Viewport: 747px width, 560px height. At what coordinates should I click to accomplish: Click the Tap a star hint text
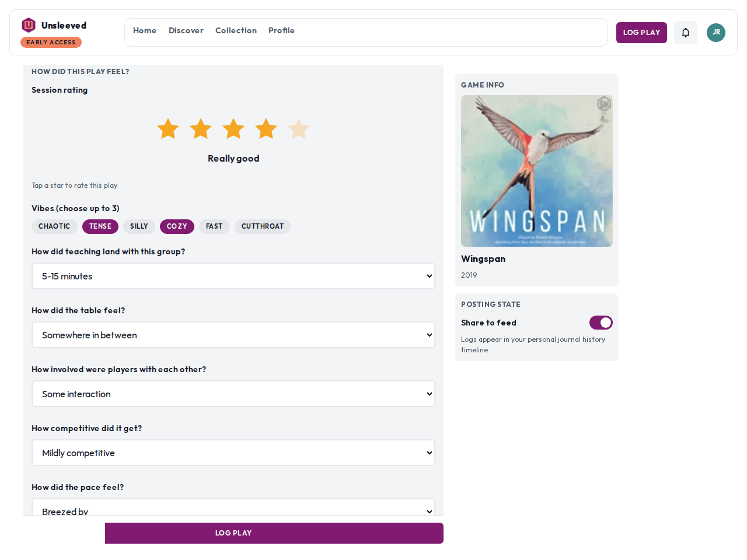tap(75, 185)
